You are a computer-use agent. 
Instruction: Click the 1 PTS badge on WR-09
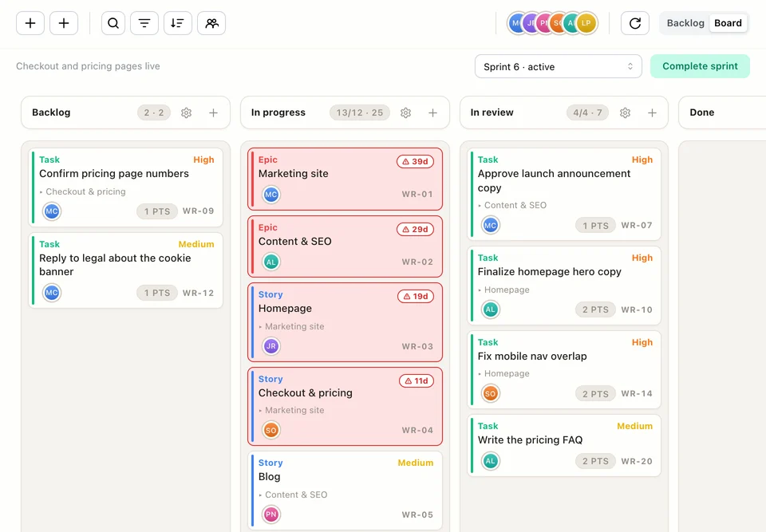(157, 211)
